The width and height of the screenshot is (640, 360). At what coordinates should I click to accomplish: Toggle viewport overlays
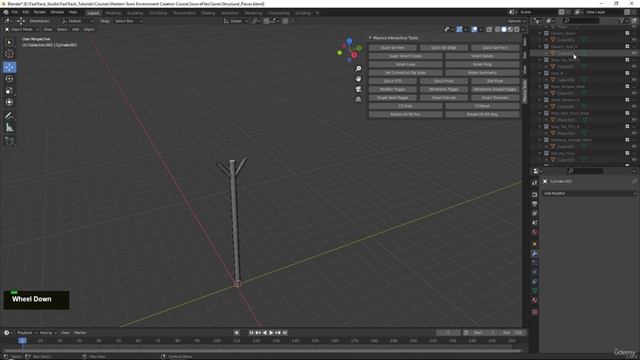474,29
